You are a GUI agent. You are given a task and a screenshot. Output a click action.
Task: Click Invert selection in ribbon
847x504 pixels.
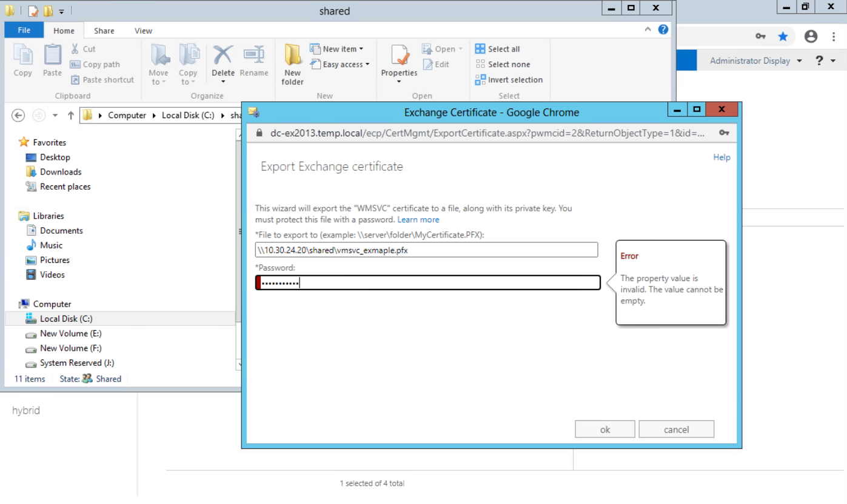pyautogui.click(x=509, y=80)
